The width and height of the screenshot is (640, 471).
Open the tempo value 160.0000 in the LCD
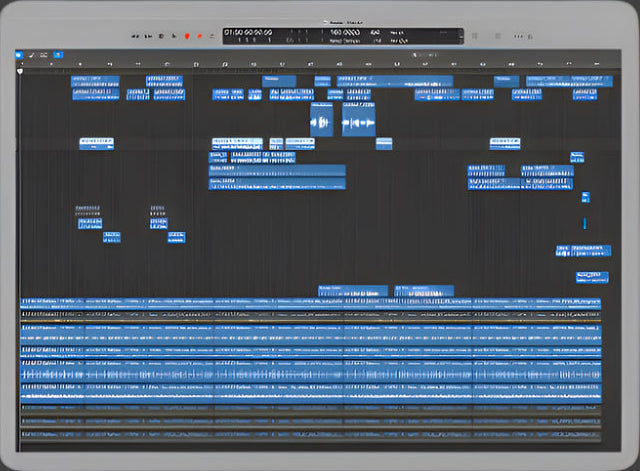(x=344, y=32)
